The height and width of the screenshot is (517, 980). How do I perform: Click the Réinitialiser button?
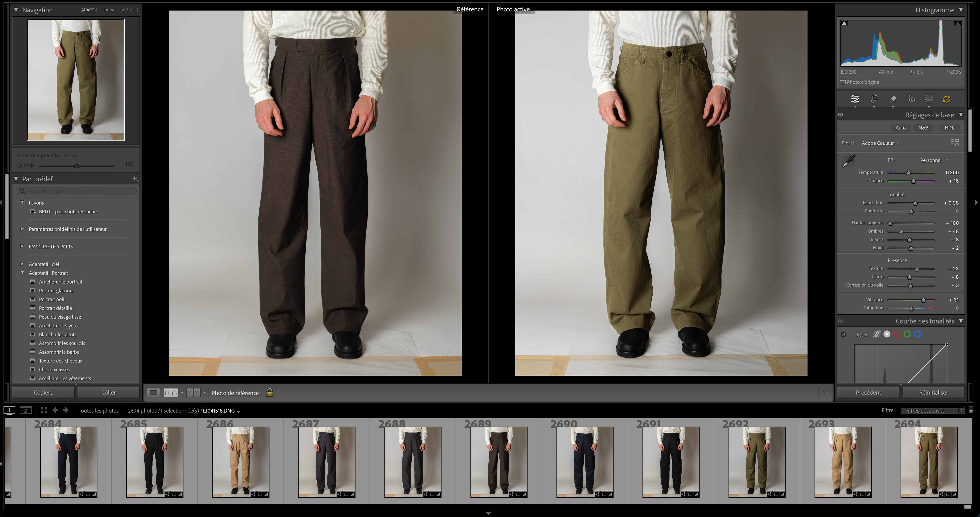pos(933,393)
